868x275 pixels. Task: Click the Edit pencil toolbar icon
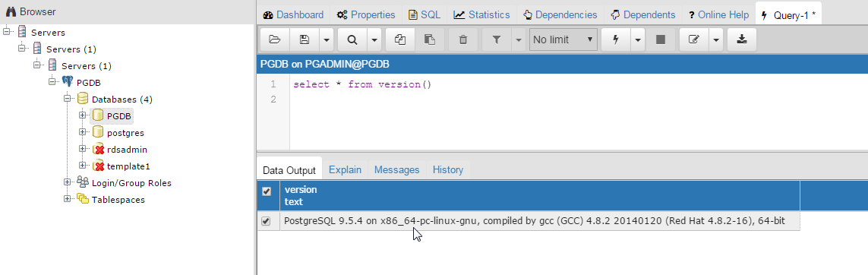[694, 40]
